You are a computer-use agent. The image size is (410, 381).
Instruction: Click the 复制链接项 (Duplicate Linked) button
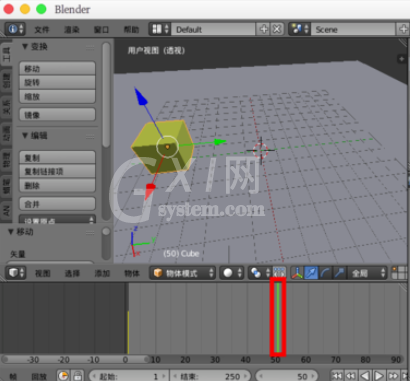pos(57,171)
